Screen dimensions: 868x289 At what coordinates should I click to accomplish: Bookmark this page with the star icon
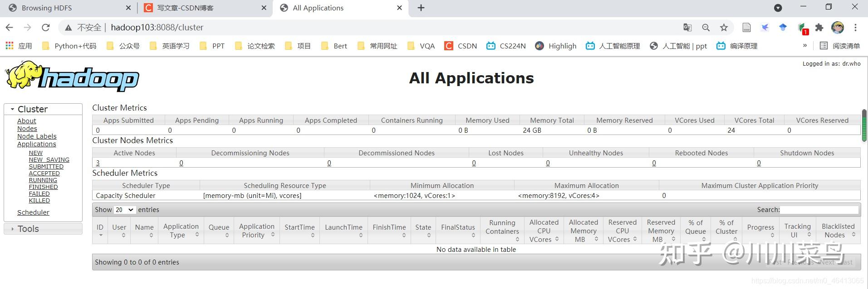click(724, 28)
